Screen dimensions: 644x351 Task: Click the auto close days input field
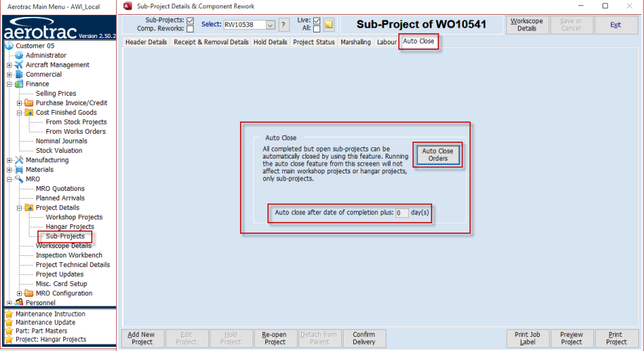(x=402, y=212)
